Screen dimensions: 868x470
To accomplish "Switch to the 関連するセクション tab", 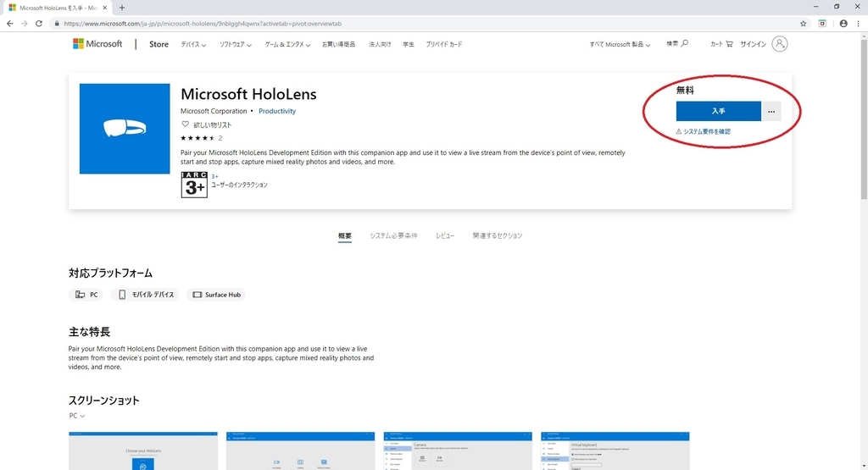I will 497,235.
